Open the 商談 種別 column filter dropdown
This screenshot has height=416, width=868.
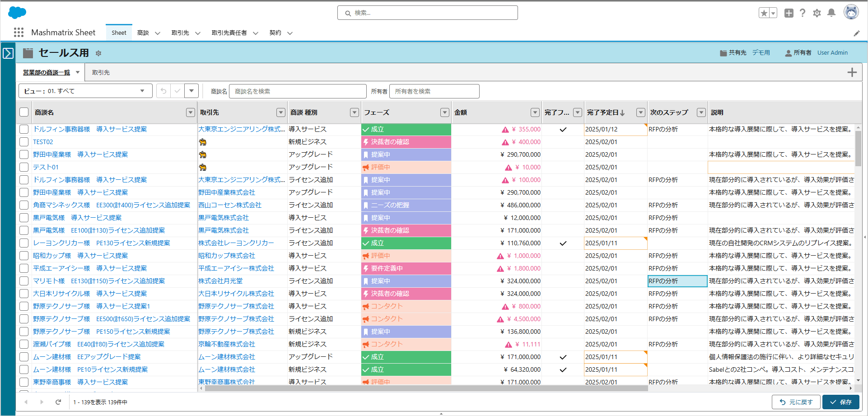pyautogui.click(x=355, y=112)
